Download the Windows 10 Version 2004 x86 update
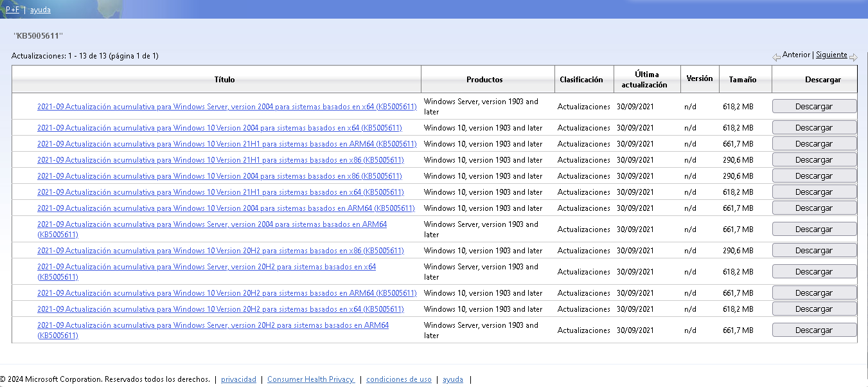Viewport: 868px width, 387px height. click(814, 176)
